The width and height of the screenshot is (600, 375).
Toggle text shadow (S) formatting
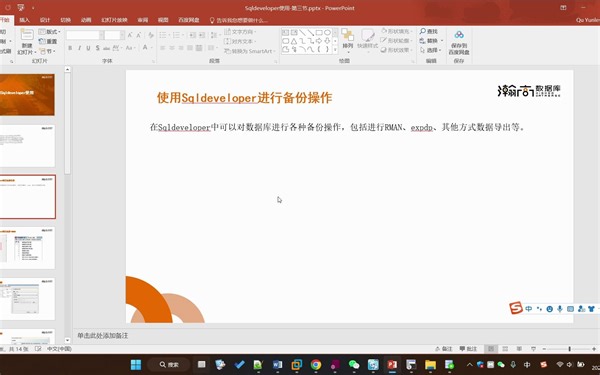[x=98, y=48]
